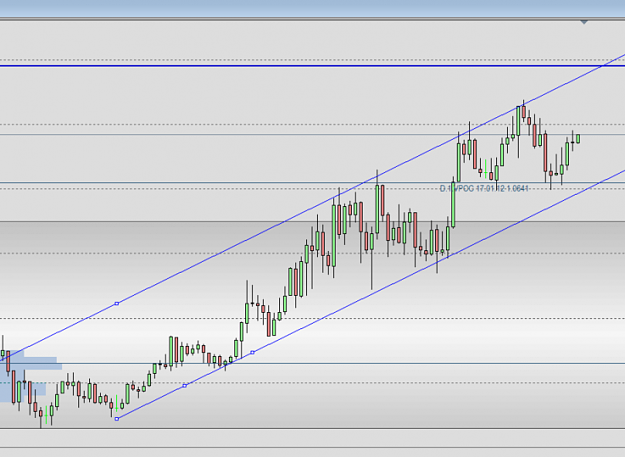Select the thick dark-blue horizontal line near top
625x457 pixels.
[x=312, y=66]
